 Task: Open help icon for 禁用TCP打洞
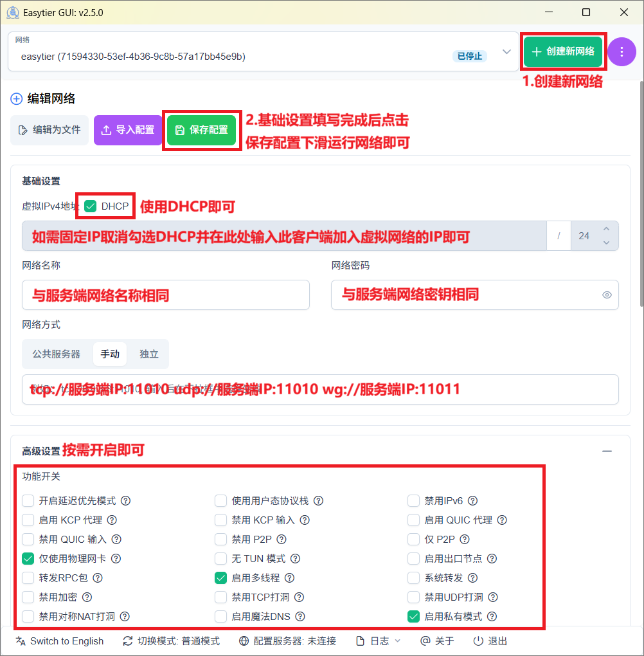299,597
